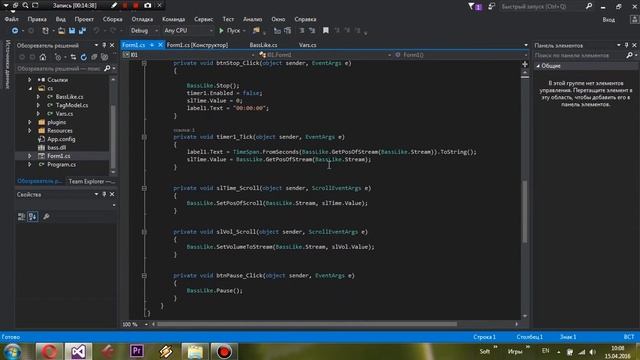Click the Navigate Backward toolbar icon
This screenshot has height=360, width=640.
click(x=15, y=31)
